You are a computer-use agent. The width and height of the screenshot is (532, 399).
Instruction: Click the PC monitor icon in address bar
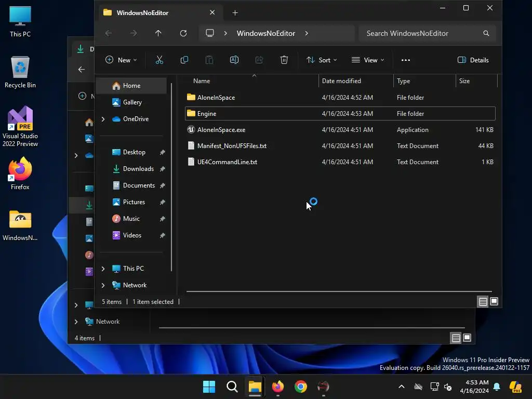[210, 33]
